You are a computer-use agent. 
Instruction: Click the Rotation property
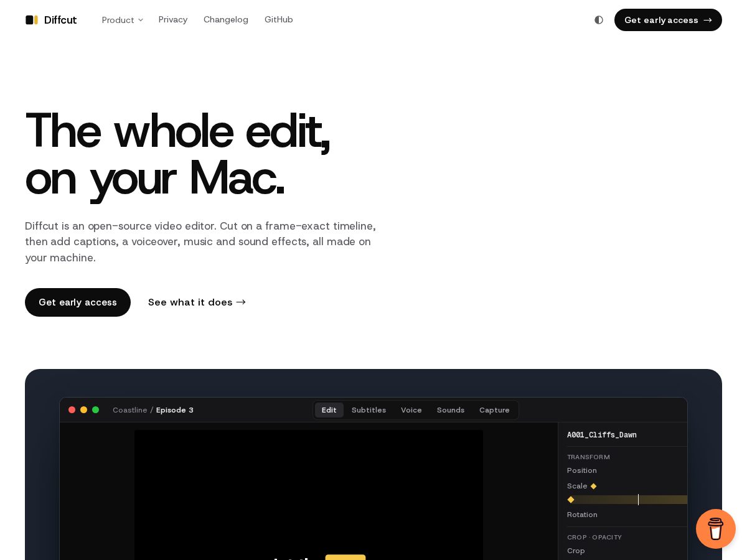(x=582, y=515)
